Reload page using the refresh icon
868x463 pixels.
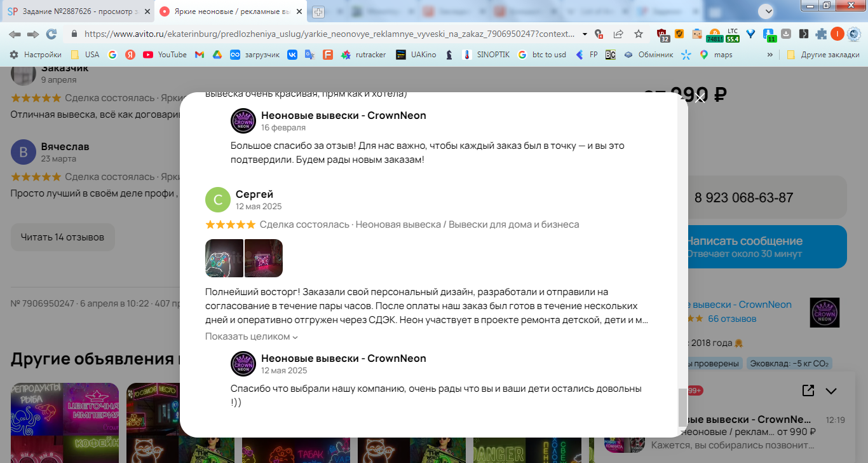[51, 34]
